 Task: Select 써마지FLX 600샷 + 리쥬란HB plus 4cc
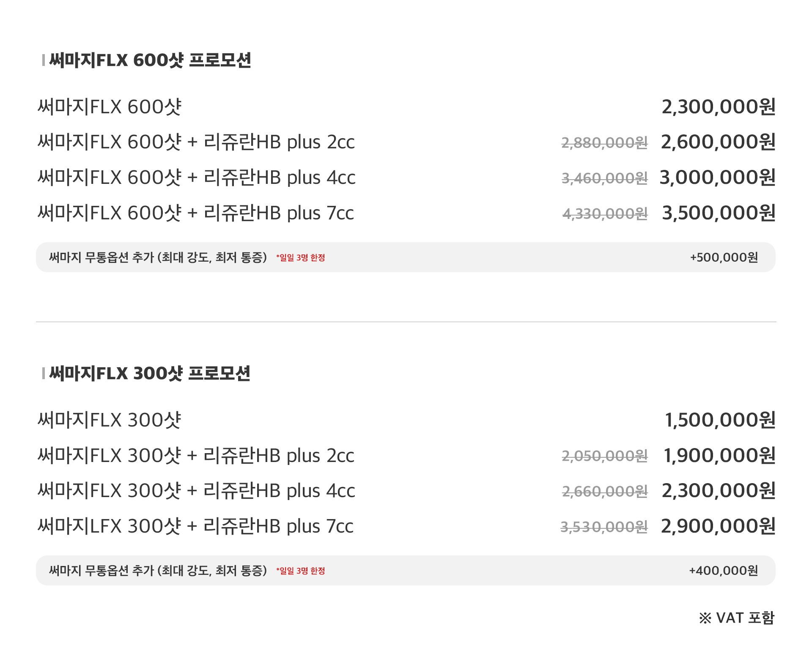196,178
